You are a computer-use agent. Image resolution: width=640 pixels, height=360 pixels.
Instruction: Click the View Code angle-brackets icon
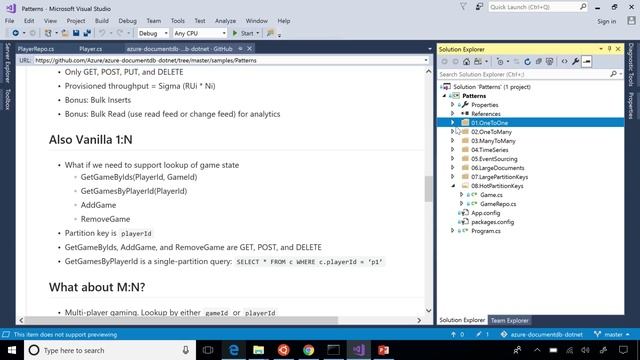[x=564, y=62]
